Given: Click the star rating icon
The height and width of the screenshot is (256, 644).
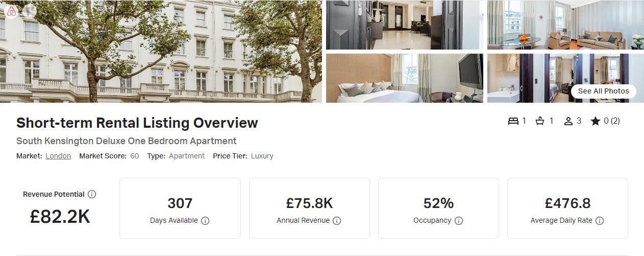Looking at the screenshot, I should click(595, 121).
